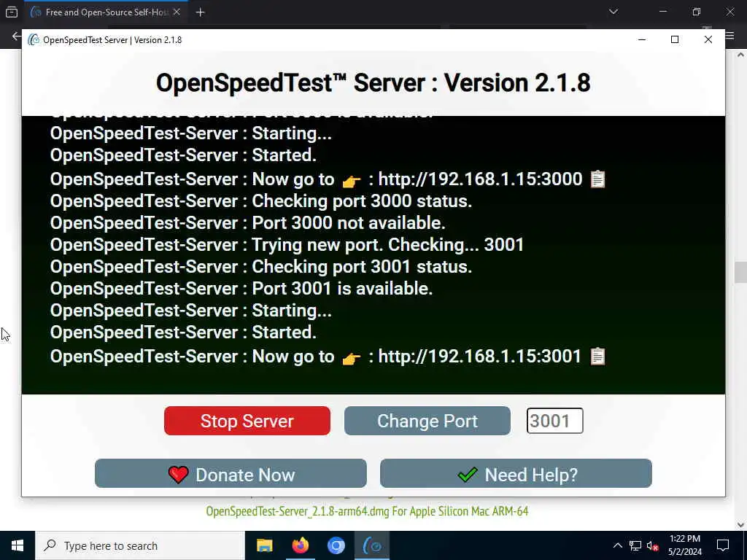Open the Donate Now button
Screen dimensions: 747x560
coord(231,474)
